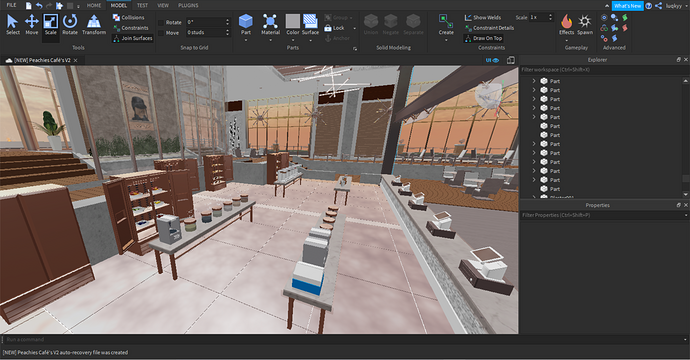Click the Surface tool icon

310,22
